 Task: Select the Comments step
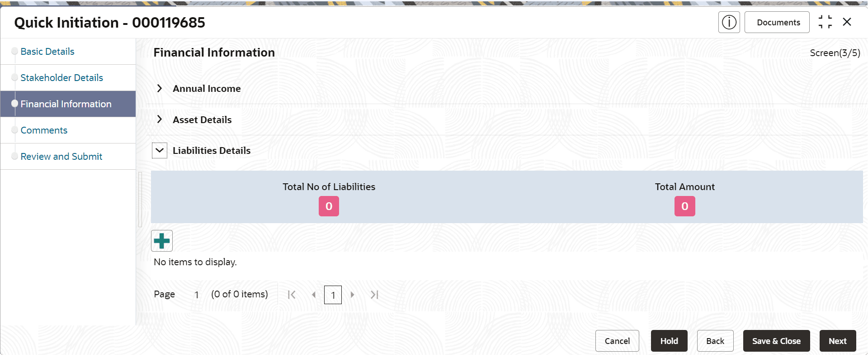point(44,130)
